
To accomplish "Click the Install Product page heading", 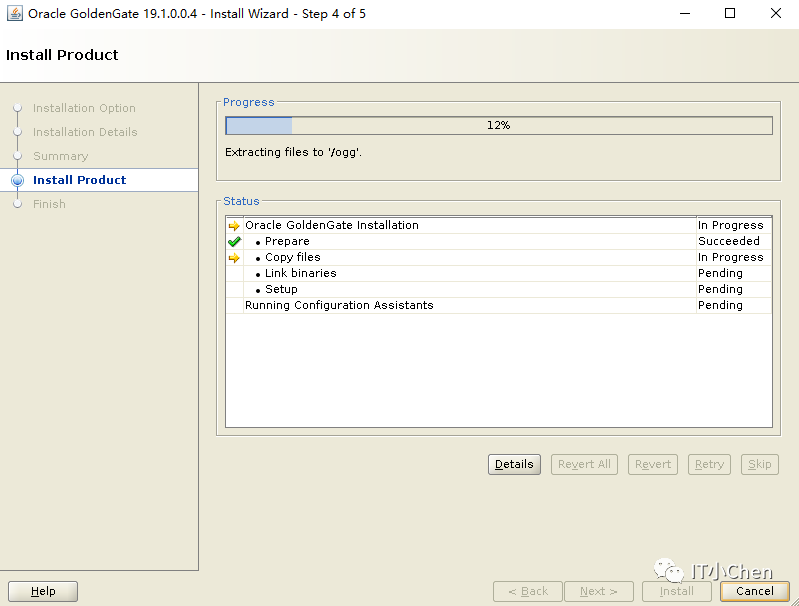I will pyautogui.click(x=62, y=55).
